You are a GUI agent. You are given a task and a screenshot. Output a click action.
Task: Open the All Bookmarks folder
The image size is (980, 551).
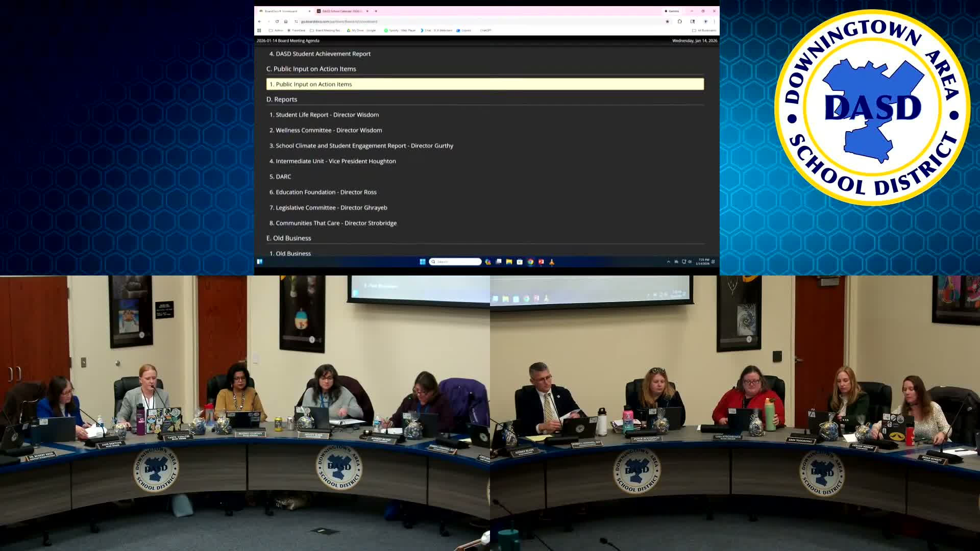tap(704, 31)
